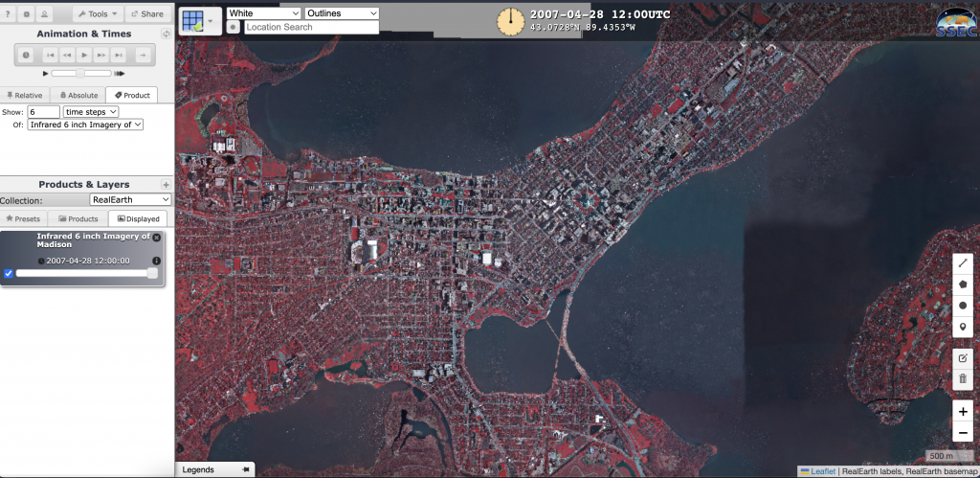Click the sync icon beside Animation & Times

pyautogui.click(x=166, y=34)
